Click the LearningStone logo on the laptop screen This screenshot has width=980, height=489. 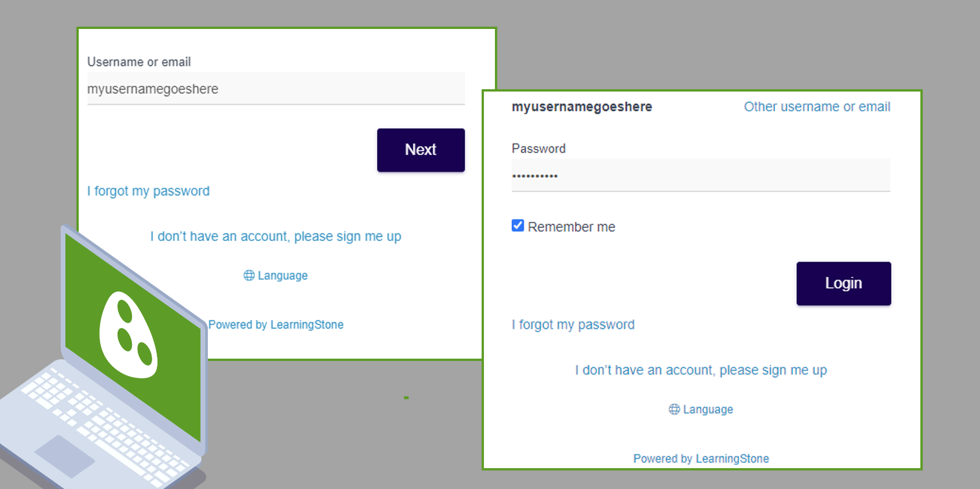[129, 336]
